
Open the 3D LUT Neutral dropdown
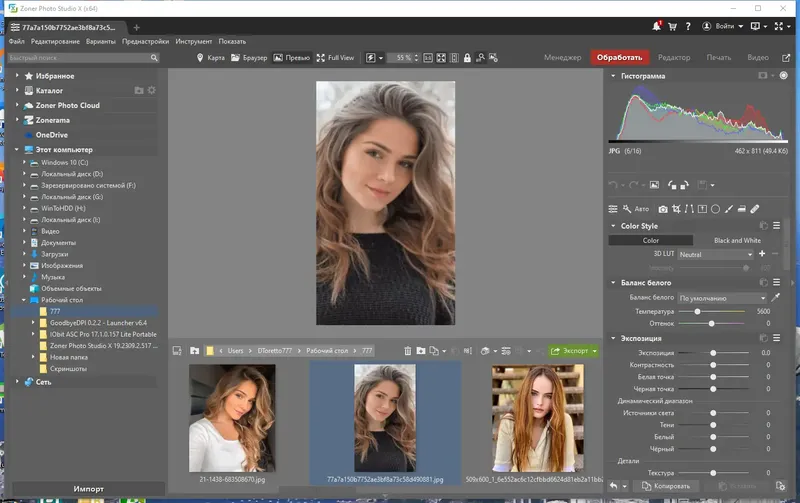pos(714,254)
